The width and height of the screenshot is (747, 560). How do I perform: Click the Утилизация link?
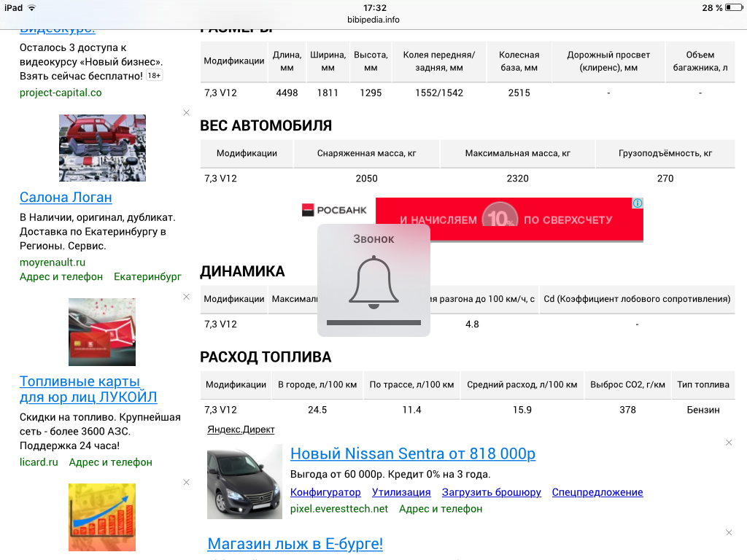pyautogui.click(x=401, y=492)
